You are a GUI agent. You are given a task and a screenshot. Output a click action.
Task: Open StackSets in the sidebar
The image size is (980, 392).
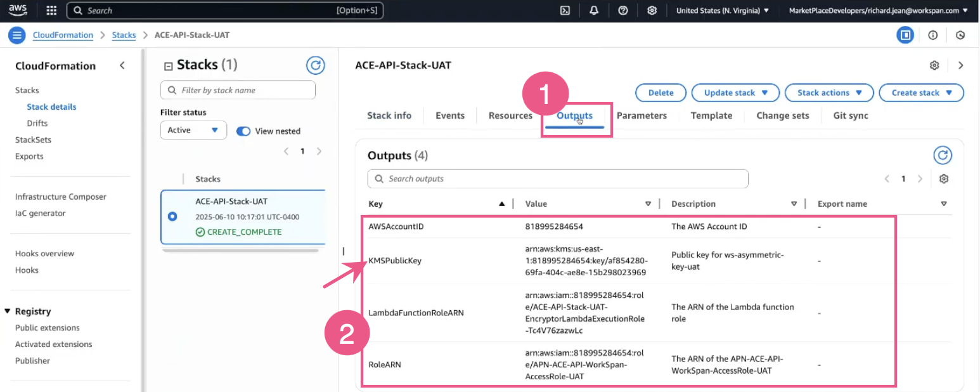click(x=33, y=140)
